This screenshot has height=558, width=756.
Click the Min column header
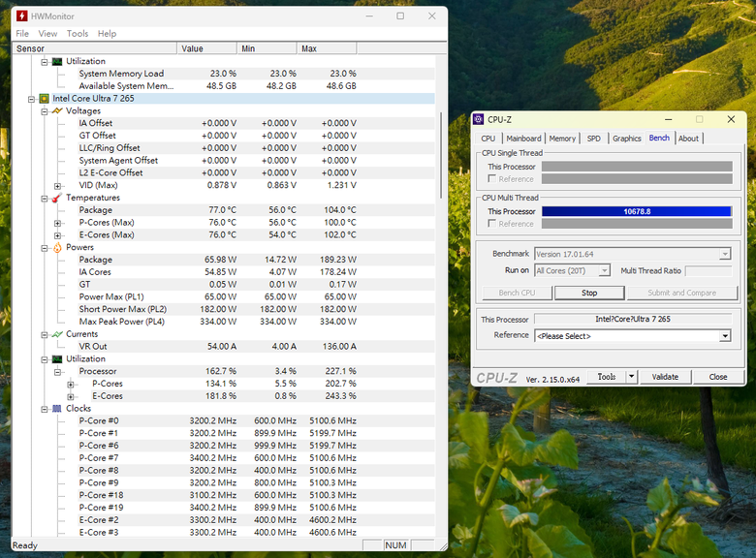click(x=267, y=48)
